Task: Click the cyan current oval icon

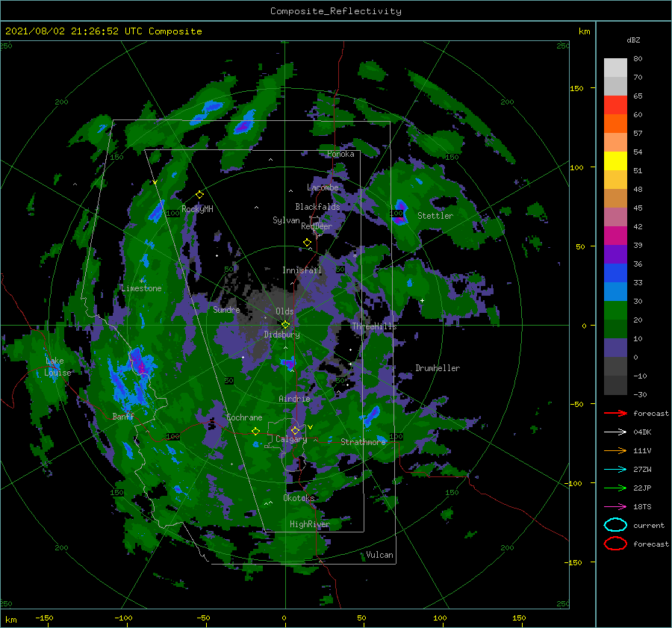Action: pos(615,525)
